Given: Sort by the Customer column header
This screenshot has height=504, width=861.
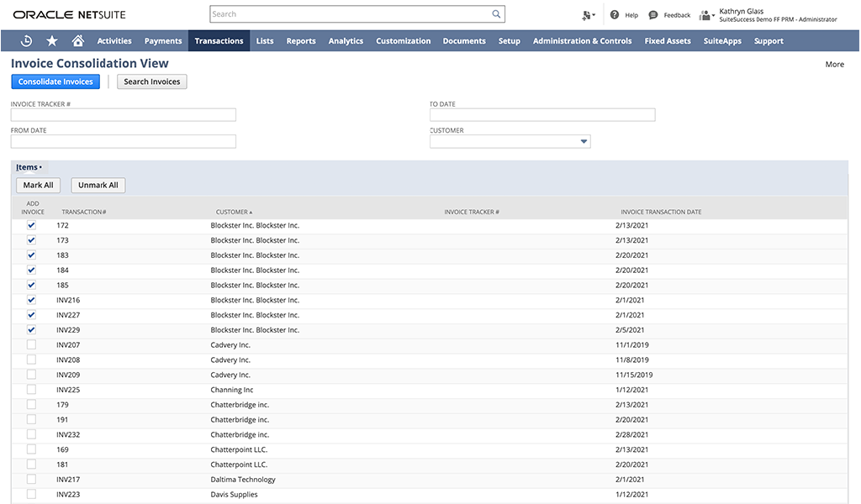Looking at the screenshot, I should point(230,212).
